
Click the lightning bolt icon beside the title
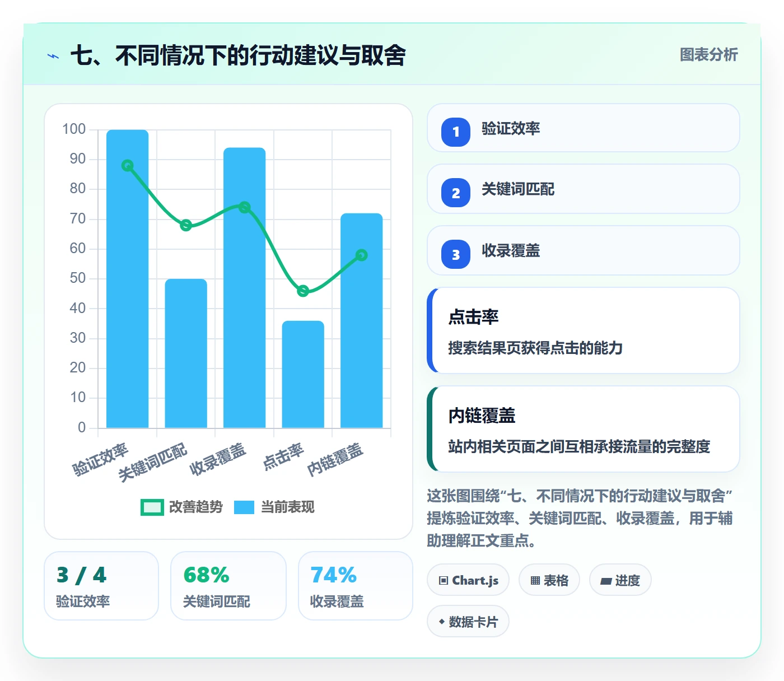53,56
